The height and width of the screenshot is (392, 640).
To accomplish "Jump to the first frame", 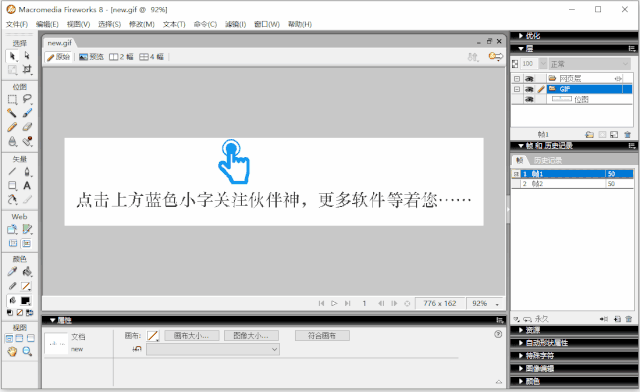I will 321,303.
